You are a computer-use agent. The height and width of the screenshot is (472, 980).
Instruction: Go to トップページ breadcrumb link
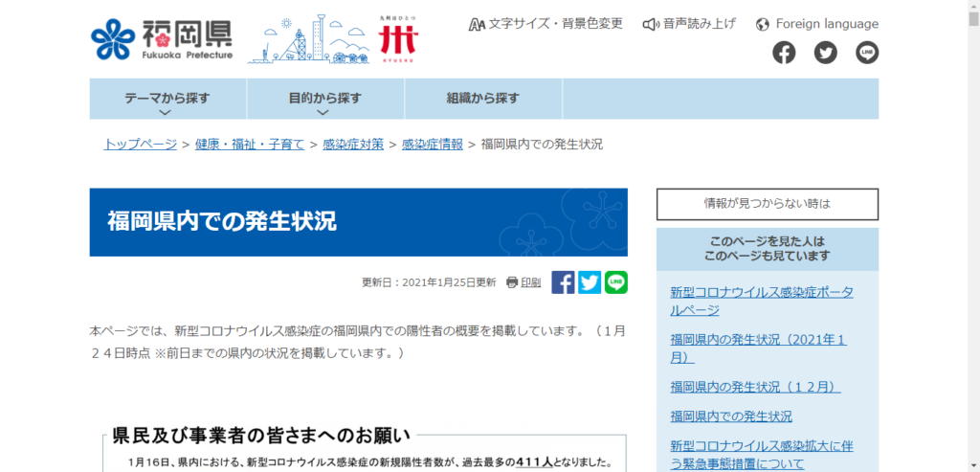click(141, 144)
